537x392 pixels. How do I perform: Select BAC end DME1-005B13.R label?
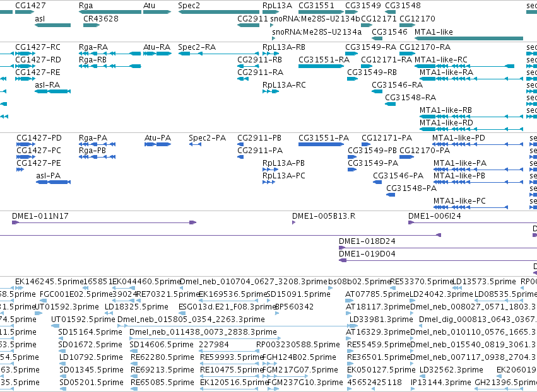click(x=324, y=216)
